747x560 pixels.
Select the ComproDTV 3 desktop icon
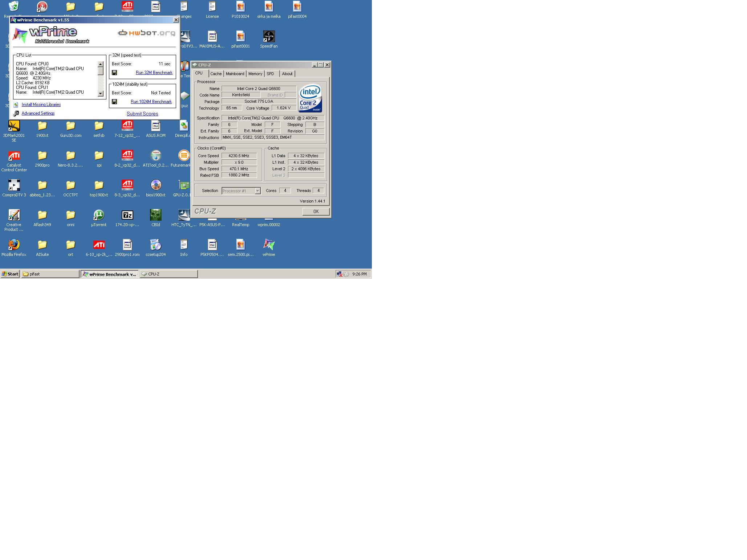pos(14,188)
